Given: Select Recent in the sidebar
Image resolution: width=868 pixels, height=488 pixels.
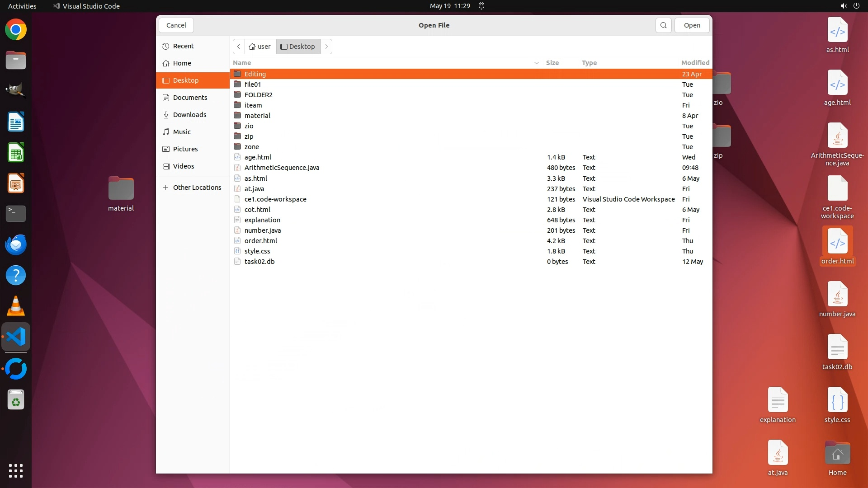Looking at the screenshot, I should tap(183, 46).
